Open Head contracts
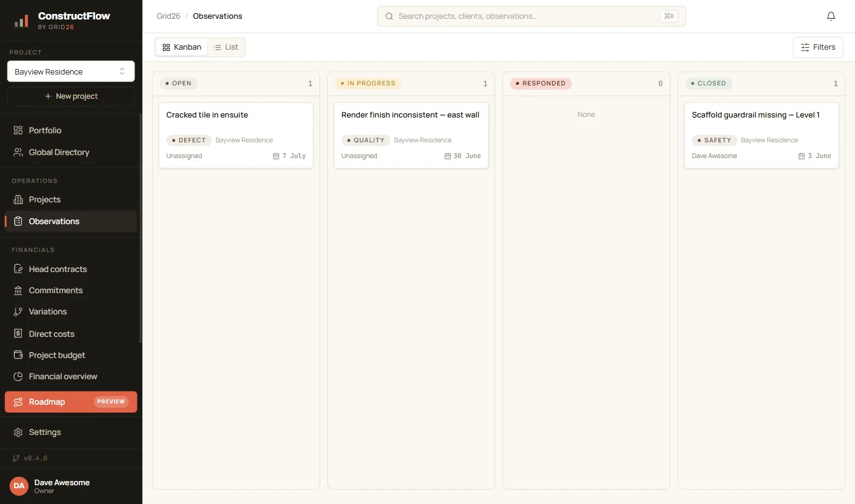The image size is (855, 504). pyautogui.click(x=71, y=269)
